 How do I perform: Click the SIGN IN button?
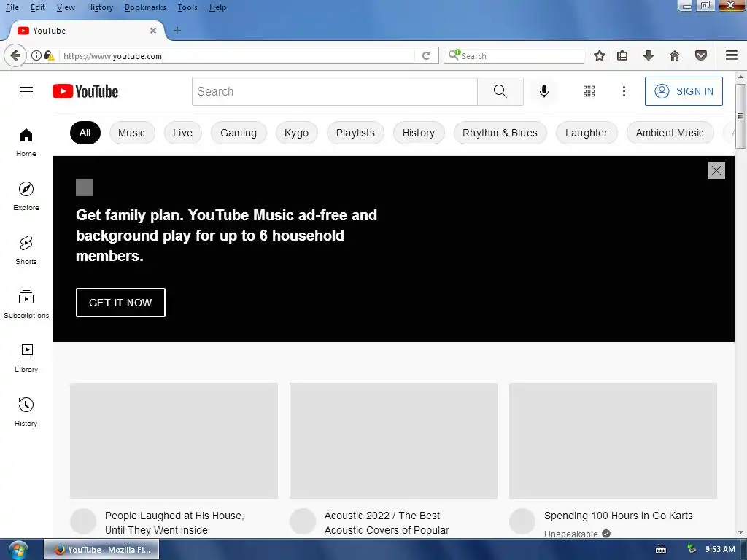pyautogui.click(x=684, y=91)
